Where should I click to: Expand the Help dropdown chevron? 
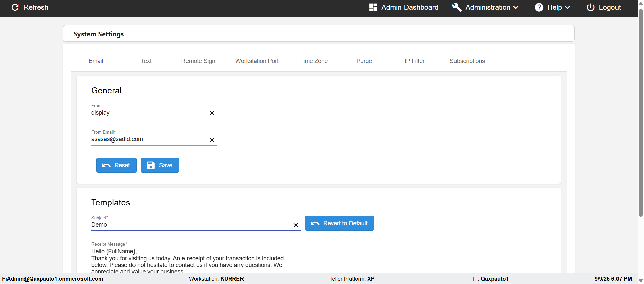568,7
